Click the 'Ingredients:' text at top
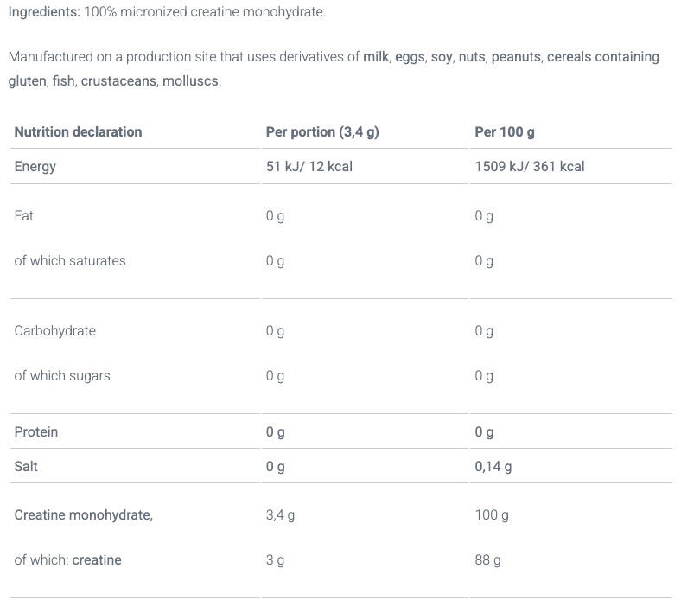This screenshot has height=600, width=700. [x=43, y=12]
